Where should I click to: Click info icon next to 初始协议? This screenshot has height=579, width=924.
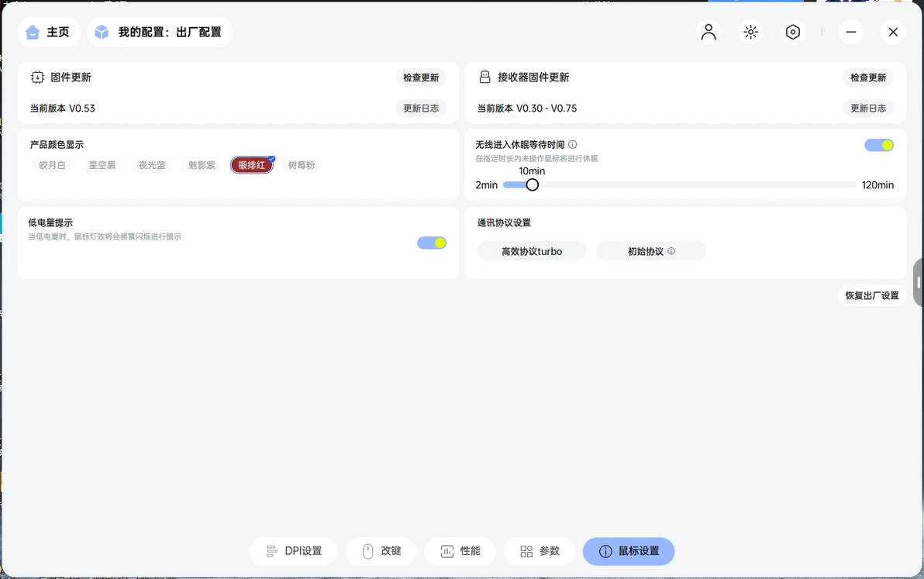[671, 251]
